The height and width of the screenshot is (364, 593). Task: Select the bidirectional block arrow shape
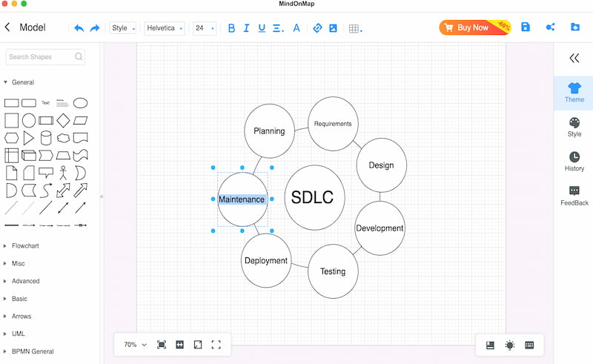point(63,191)
